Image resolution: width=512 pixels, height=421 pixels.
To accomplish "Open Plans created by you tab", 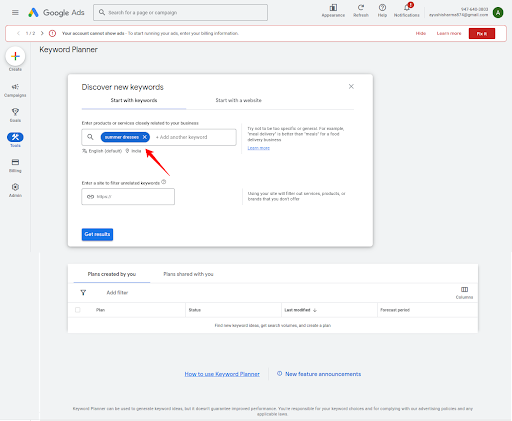I will coord(112,274).
